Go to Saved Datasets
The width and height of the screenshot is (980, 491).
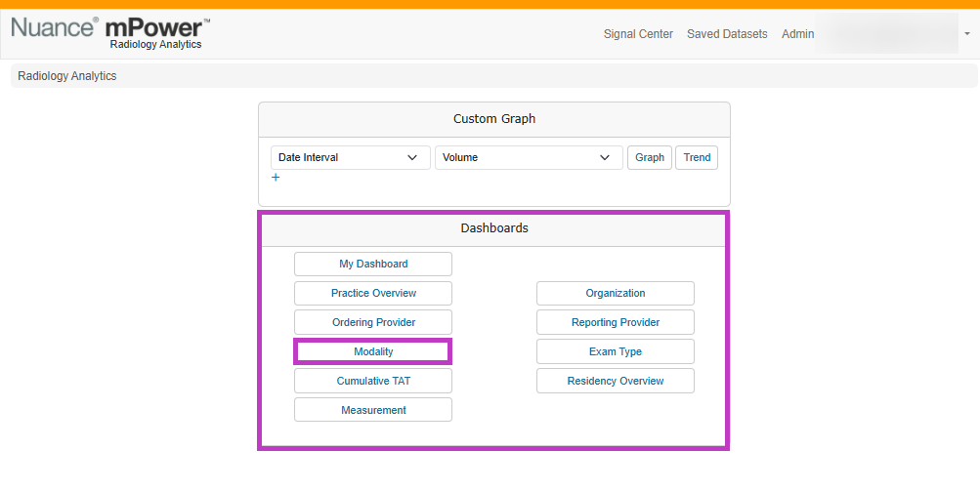[727, 34]
